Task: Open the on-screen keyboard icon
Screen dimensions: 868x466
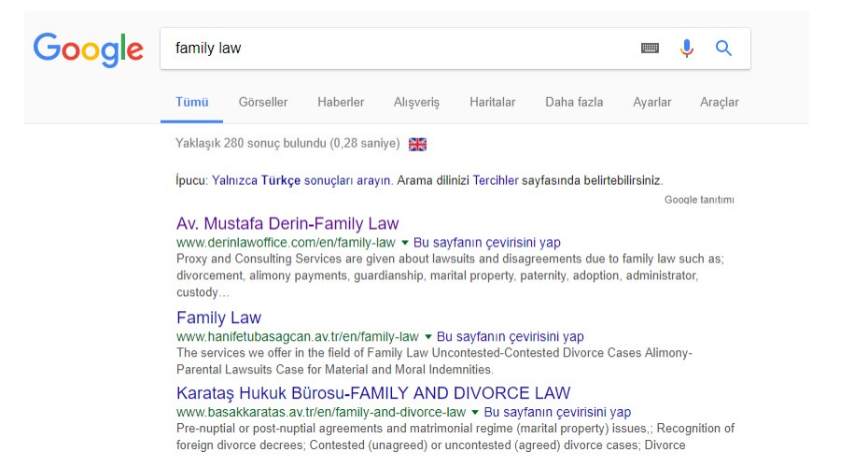Action: [x=650, y=49]
